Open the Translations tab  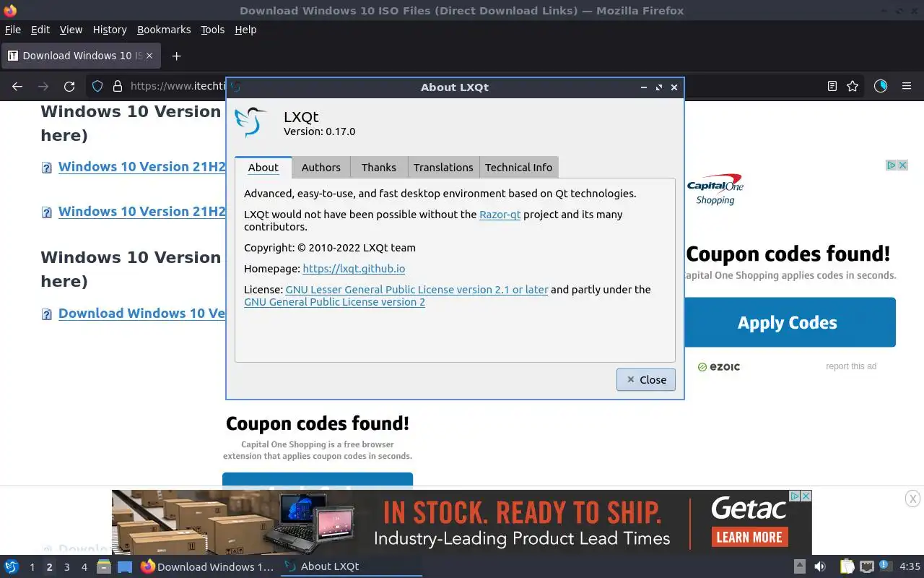443,167
